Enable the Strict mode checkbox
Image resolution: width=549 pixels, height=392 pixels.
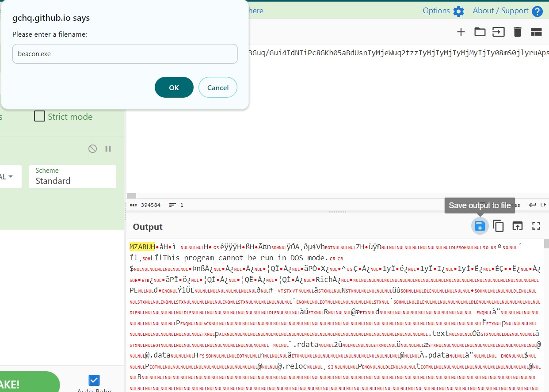coord(40,117)
